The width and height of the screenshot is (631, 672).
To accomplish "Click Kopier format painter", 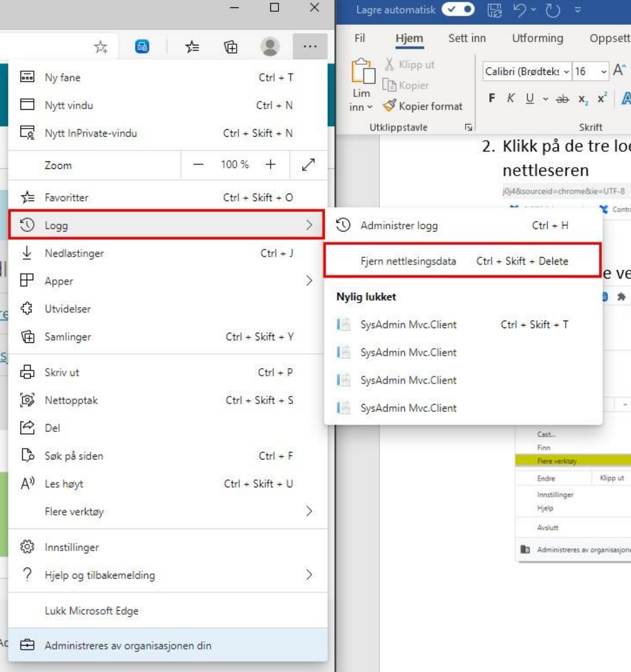I will (423, 106).
